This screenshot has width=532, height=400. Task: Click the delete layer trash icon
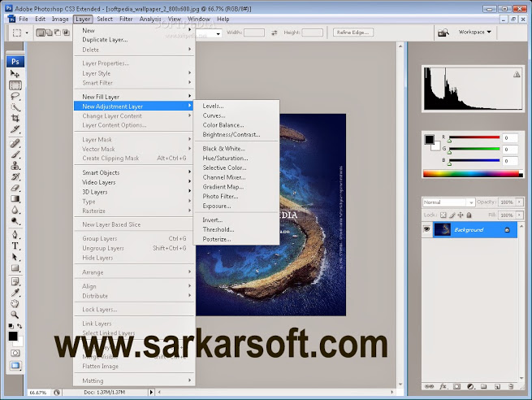pyautogui.click(x=511, y=386)
